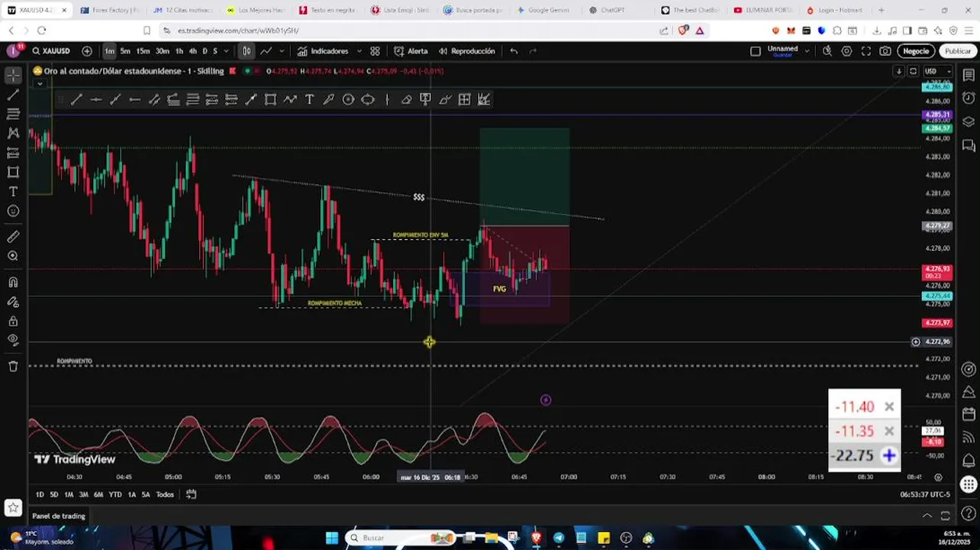Click the layout setup square icon
Image resolution: width=980 pixels, height=550 pixels.
click(756, 51)
